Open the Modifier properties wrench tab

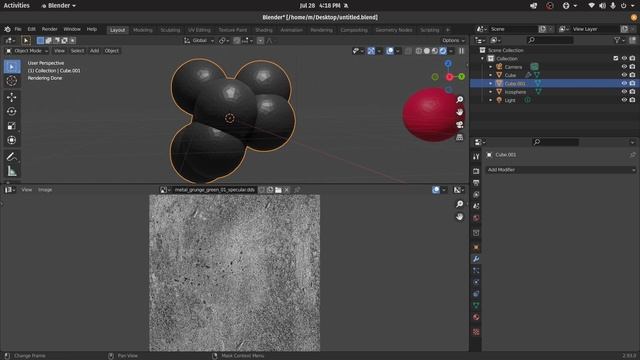point(476,259)
